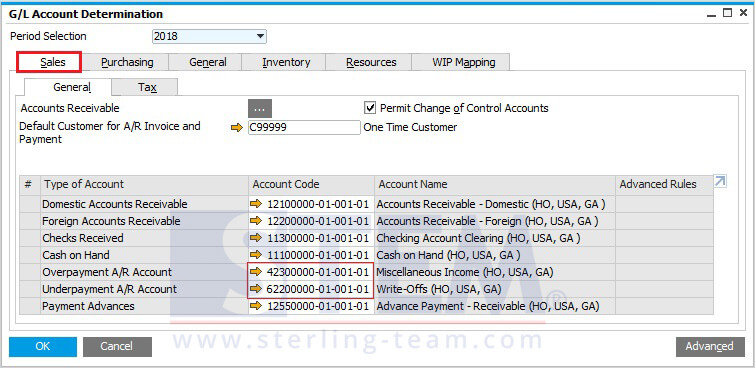Select the Payment Advances row label
This screenshot has height=369, width=755.
pyautogui.click(x=89, y=306)
